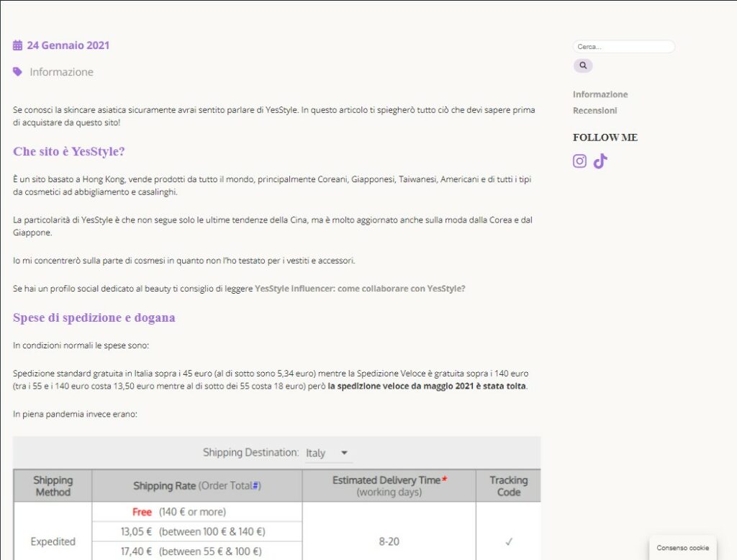Click the 17,40 € shipping rate row
The width and height of the screenshot is (737, 560).
pyautogui.click(x=197, y=551)
